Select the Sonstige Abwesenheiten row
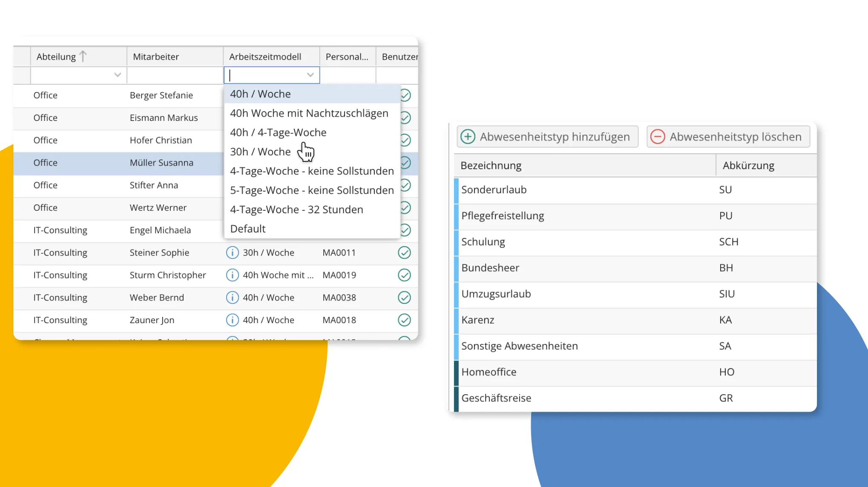This screenshot has height=487, width=868. (x=635, y=346)
